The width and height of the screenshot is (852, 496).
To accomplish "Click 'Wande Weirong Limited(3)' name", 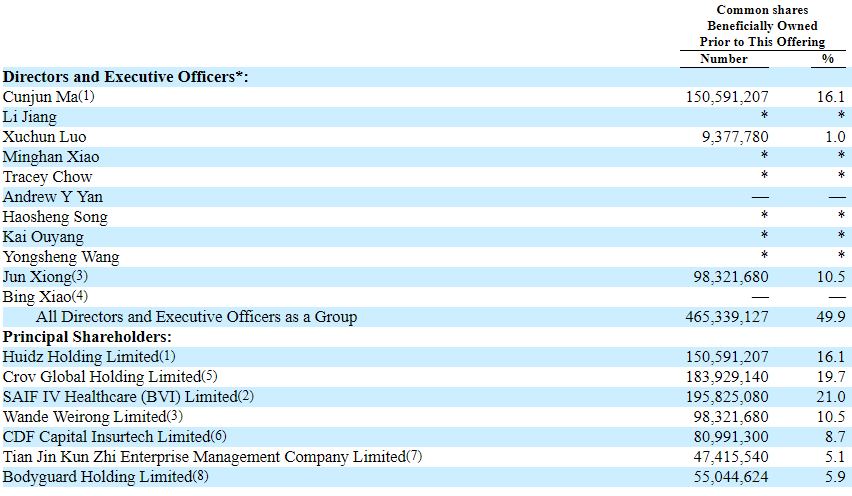I will 93,417.
